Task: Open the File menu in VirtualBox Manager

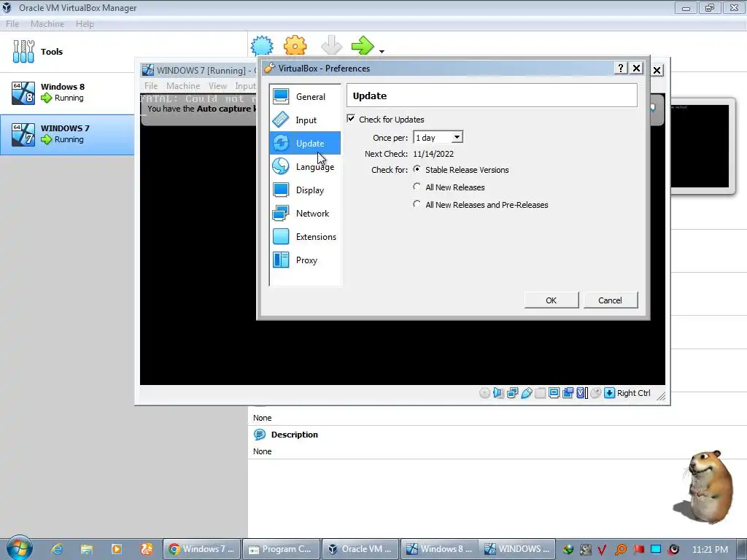Action: click(x=12, y=24)
